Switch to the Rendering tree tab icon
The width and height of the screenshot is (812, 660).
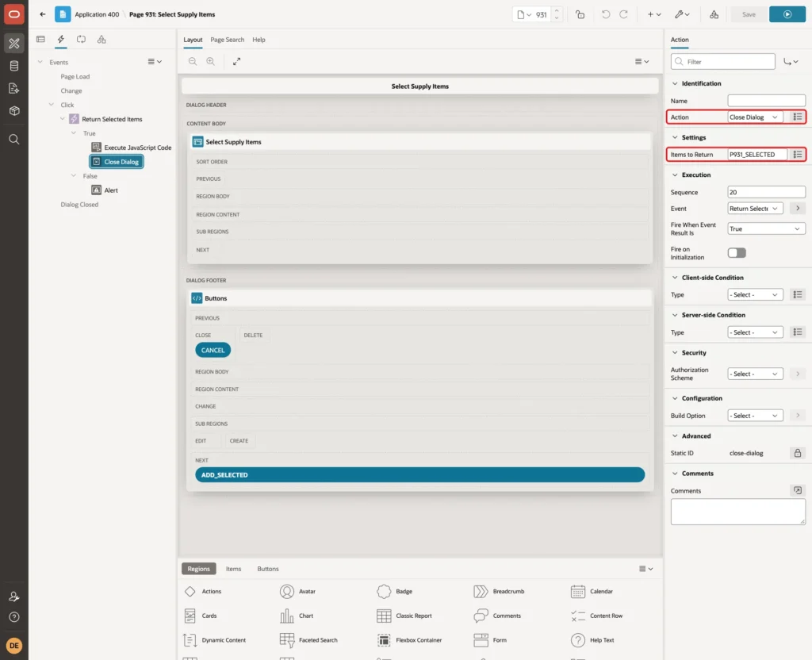pyautogui.click(x=40, y=39)
